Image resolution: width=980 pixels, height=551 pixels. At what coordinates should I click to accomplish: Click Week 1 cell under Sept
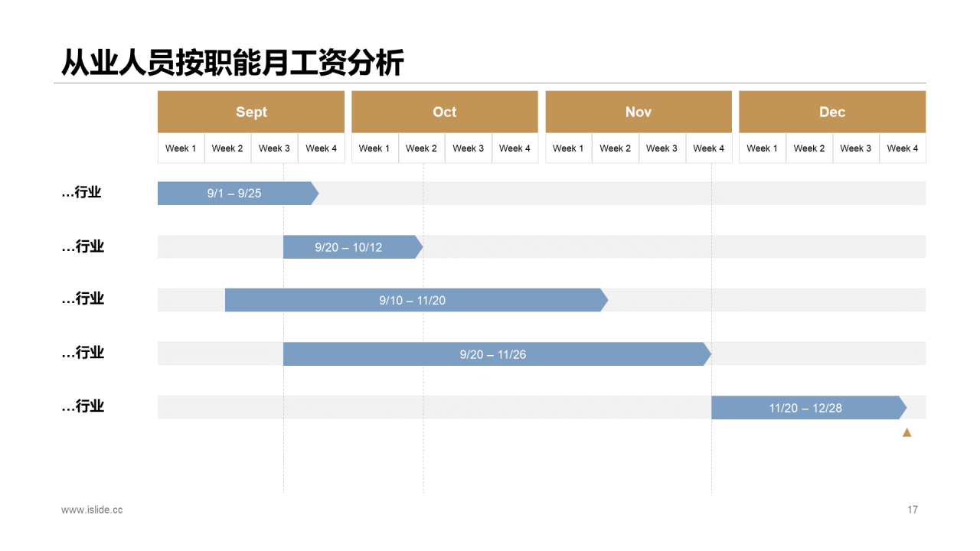pyautogui.click(x=181, y=148)
